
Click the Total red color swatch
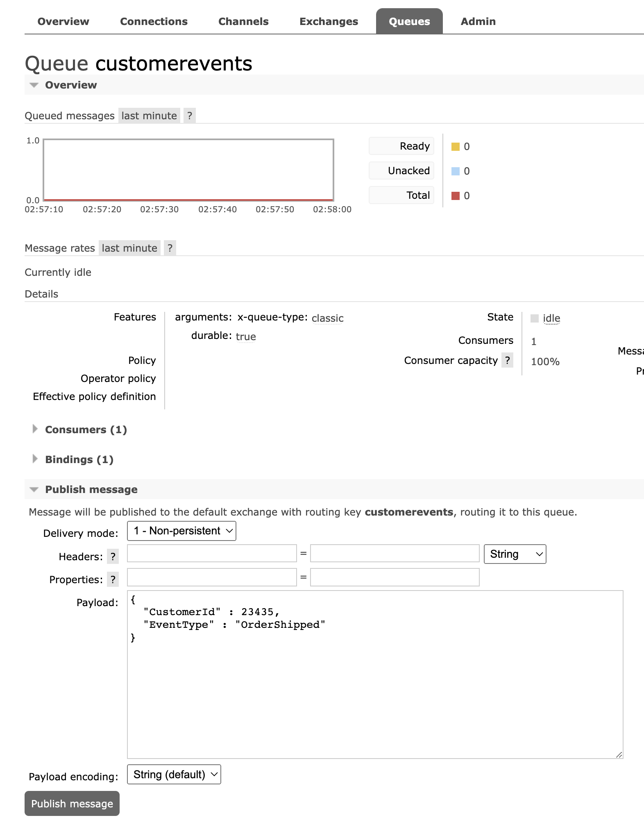point(455,196)
